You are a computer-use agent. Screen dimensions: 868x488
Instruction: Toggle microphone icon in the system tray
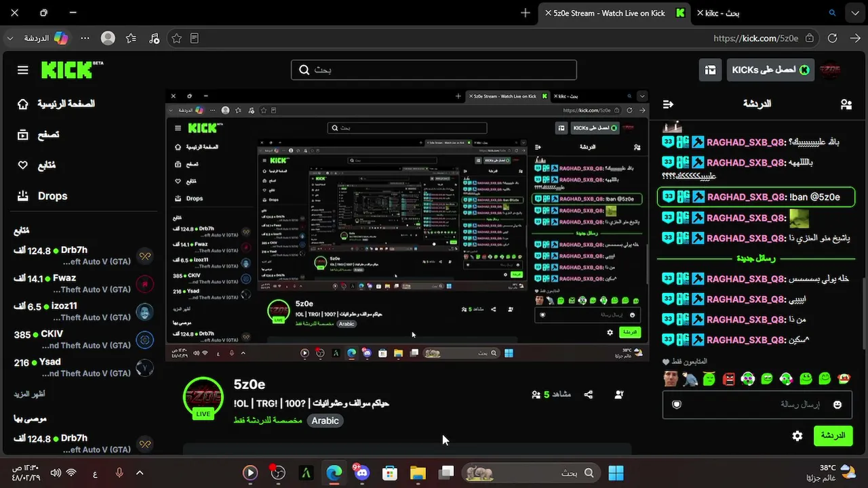tap(119, 473)
